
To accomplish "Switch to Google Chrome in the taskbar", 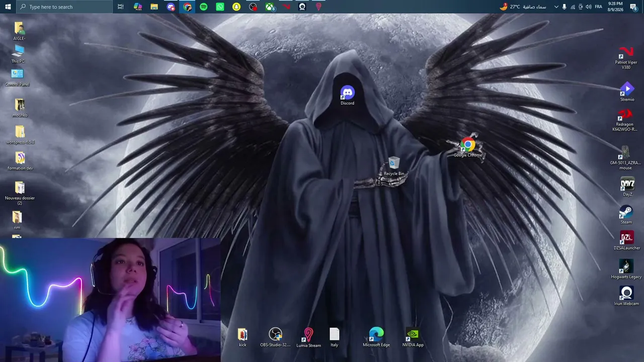I will pos(187,7).
